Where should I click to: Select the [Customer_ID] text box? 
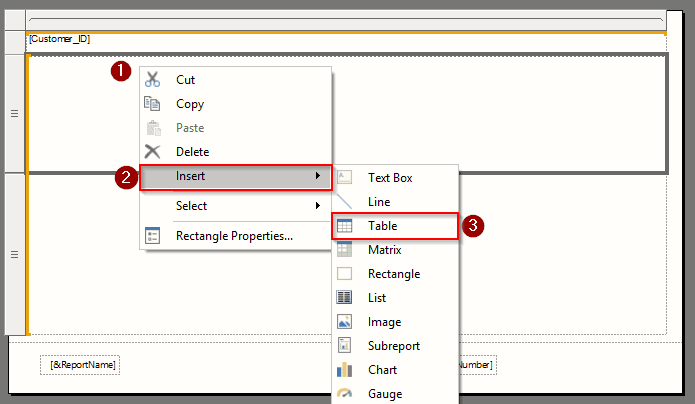coord(346,42)
